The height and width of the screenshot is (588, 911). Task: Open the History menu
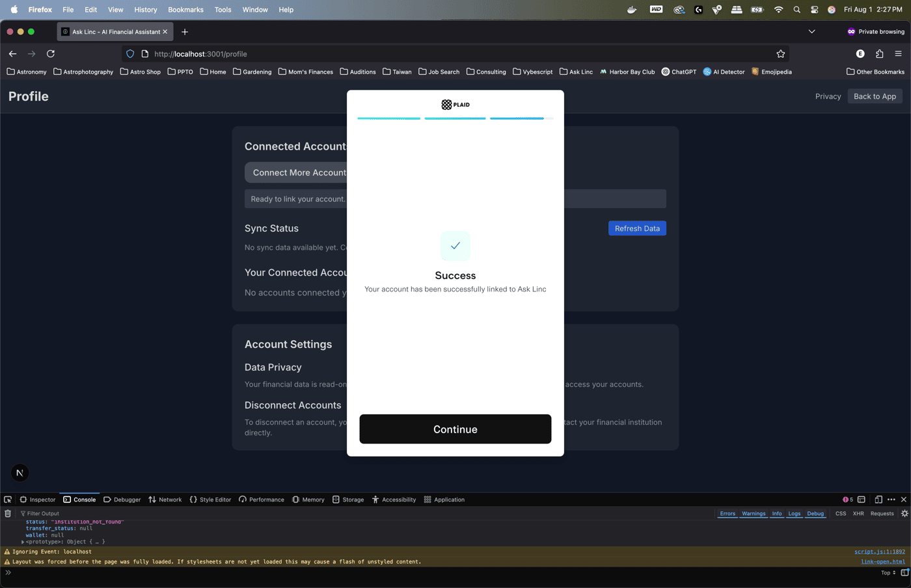(x=146, y=10)
